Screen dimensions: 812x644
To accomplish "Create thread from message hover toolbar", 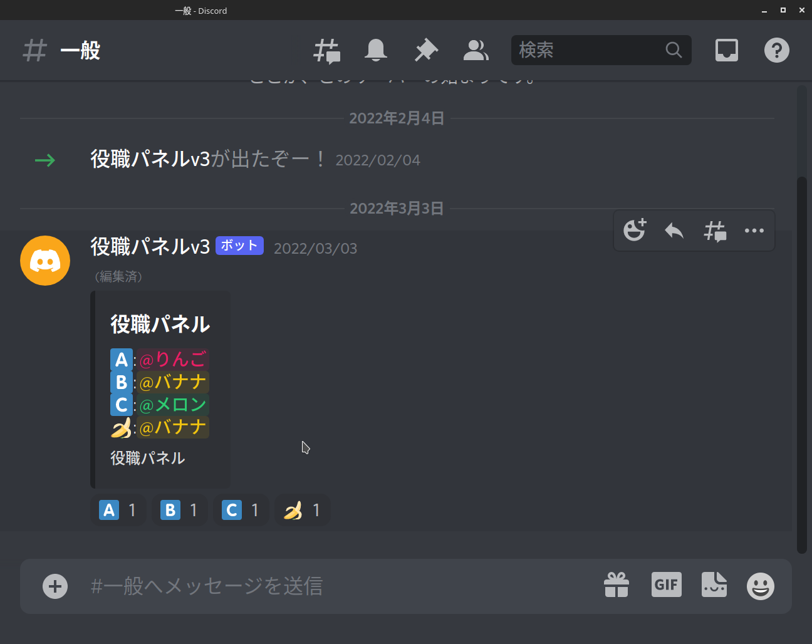I will point(715,231).
